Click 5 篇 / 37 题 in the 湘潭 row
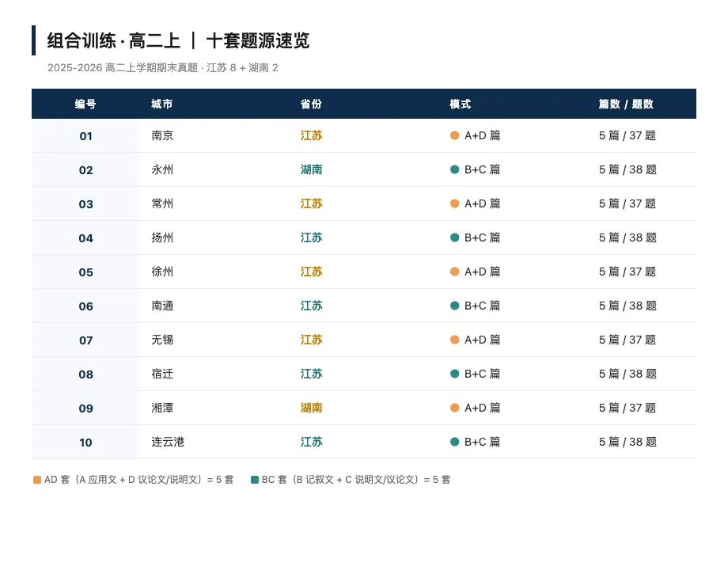Viewport: 728px width, 570px height. [628, 408]
